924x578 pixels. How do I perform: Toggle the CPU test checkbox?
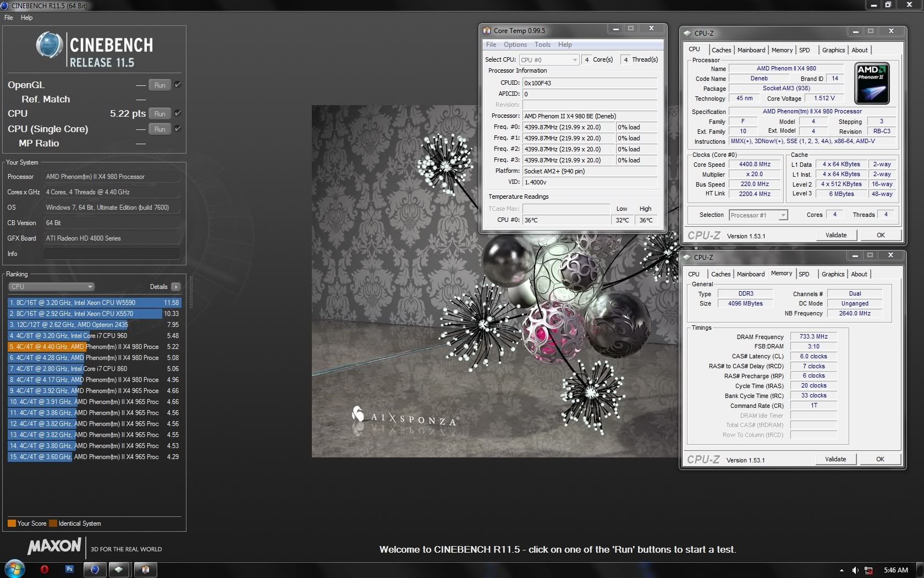coord(178,113)
